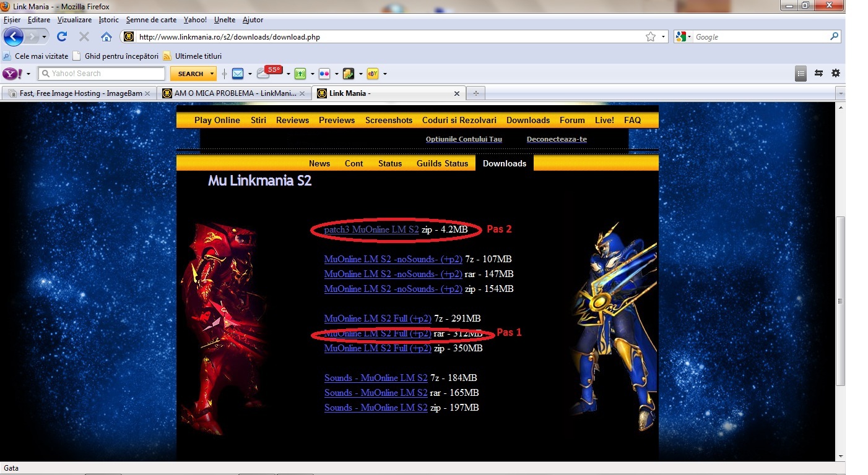868x475 pixels.
Task: Expand the weather icon dropdown arrow
Action: tap(288, 74)
